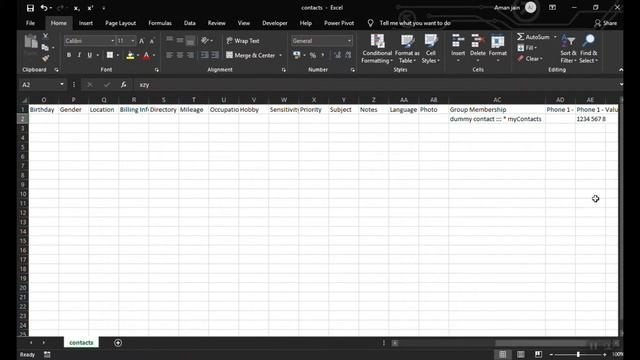Click the Save icon in quick access toolbar
Image resolution: width=640 pixels, height=360 pixels.
coord(30,8)
